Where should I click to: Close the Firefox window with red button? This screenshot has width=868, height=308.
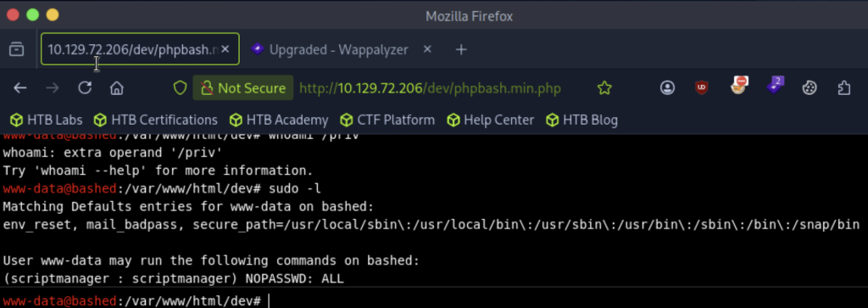coord(13,15)
